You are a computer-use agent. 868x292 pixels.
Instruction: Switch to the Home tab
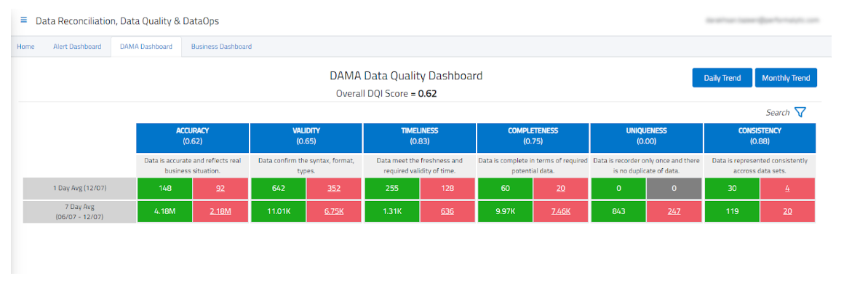tap(25, 47)
